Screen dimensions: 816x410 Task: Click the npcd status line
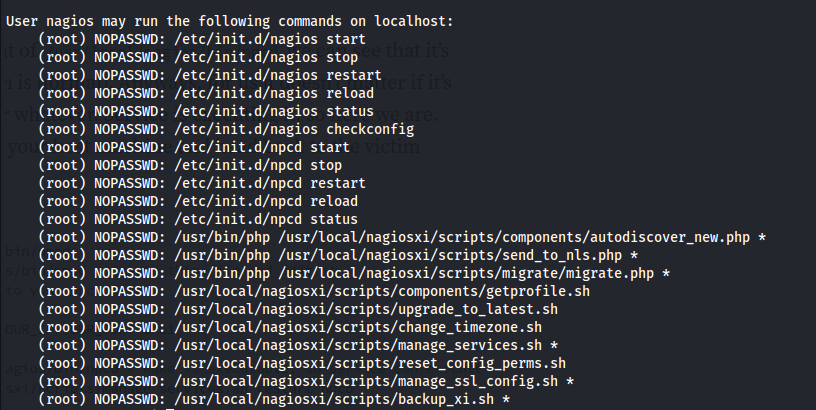198,219
